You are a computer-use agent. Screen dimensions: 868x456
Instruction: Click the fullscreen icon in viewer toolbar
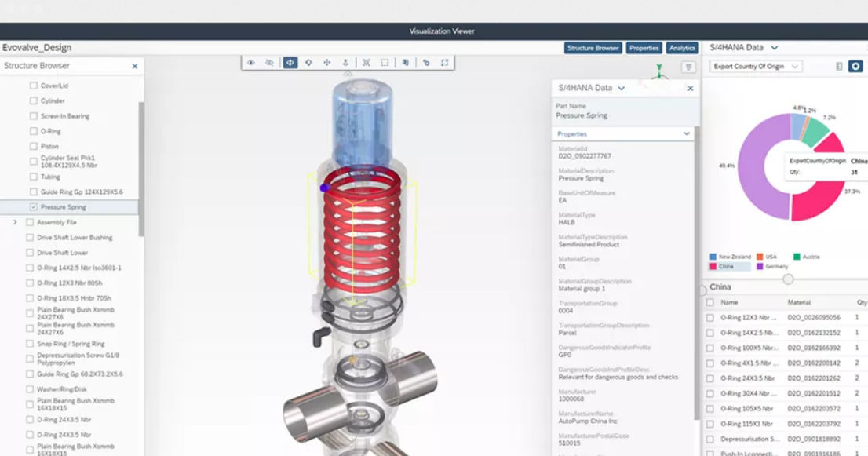pos(445,62)
